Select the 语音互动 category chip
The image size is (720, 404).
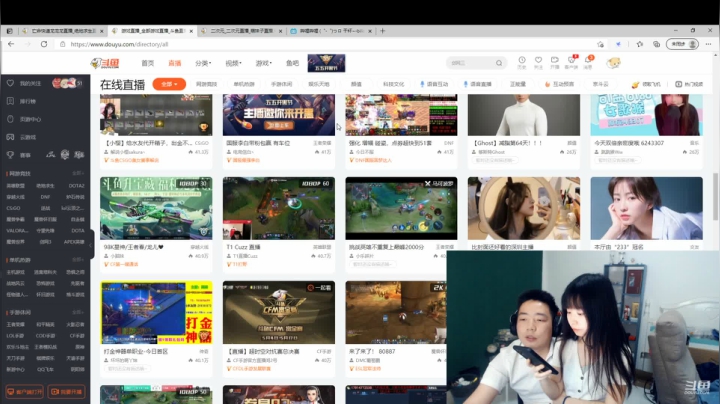[433, 84]
